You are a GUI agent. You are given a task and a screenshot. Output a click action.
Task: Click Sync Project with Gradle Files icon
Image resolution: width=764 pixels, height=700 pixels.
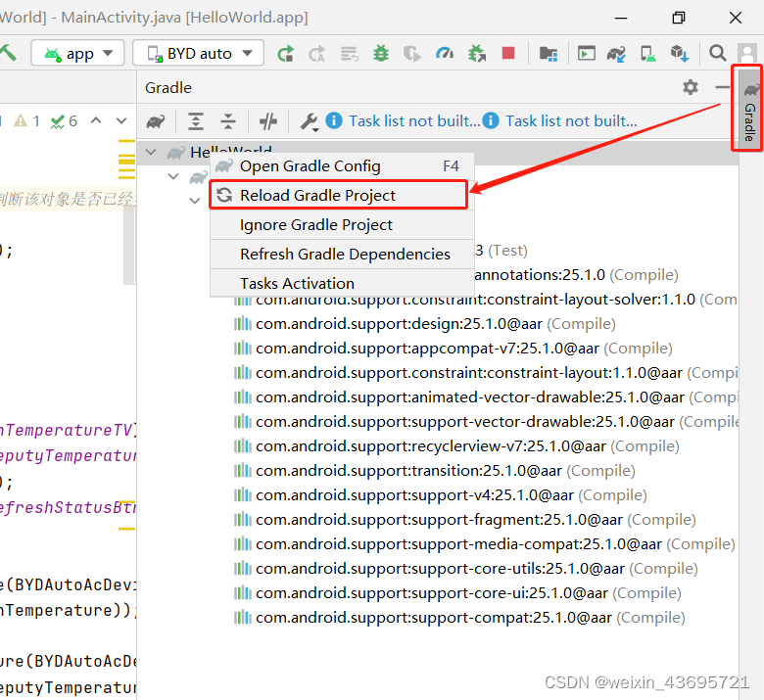(616, 54)
